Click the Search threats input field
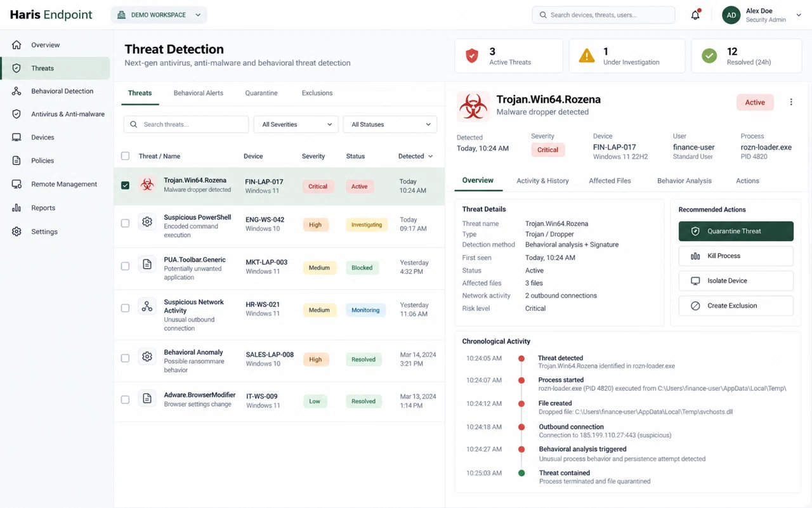Screen dimensions: 812x508 click(186, 124)
